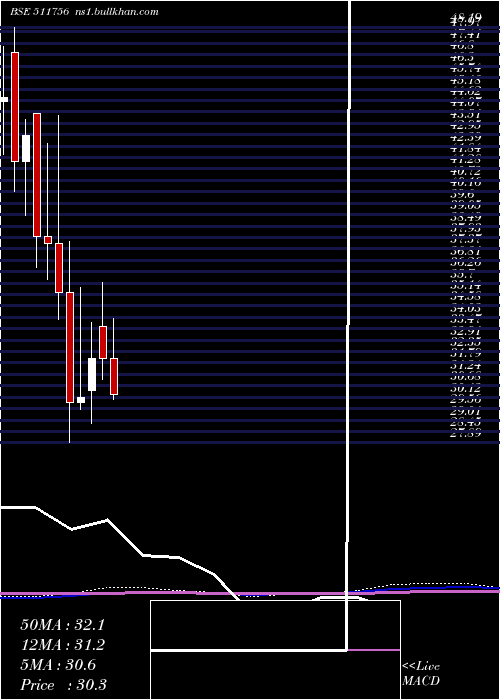This screenshot has width=500, height=700.
Task: Click the Price : 30.3 value
Action: coord(63,685)
